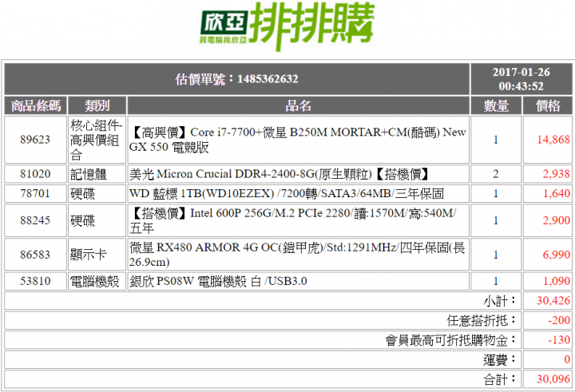Click the 運費 label
This screenshot has width=575, height=392.
pyautogui.click(x=499, y=360)
